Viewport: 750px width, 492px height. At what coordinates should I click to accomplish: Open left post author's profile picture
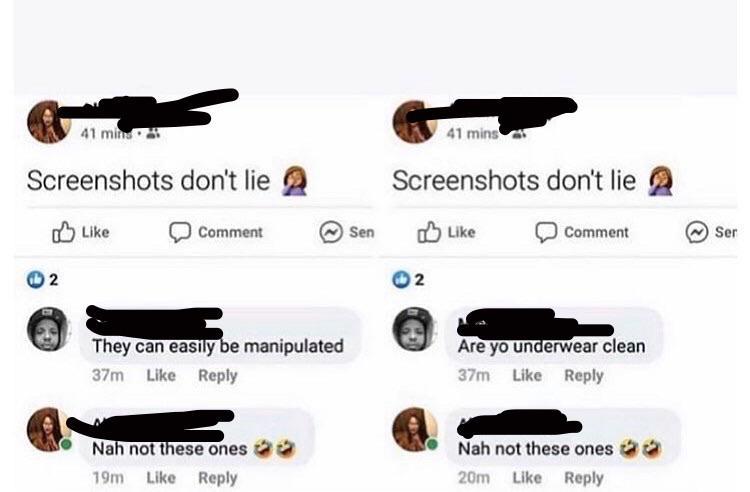48,122
